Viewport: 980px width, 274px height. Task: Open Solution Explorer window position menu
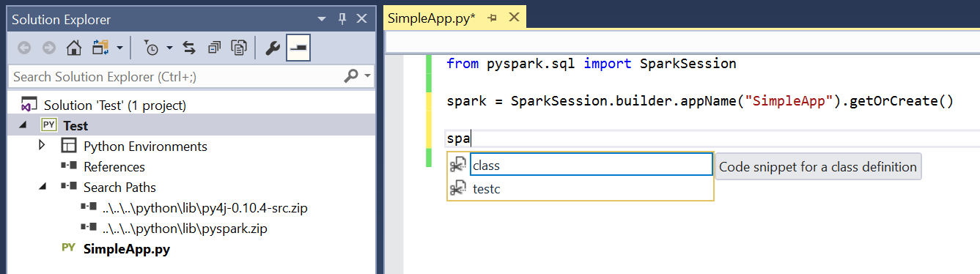tap(323, 20)
